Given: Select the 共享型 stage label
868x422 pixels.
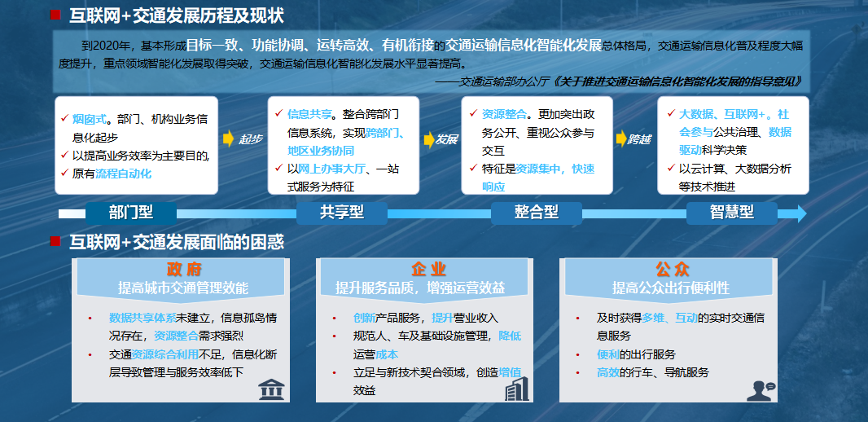Looking at the screenshot, I should 341,213.
